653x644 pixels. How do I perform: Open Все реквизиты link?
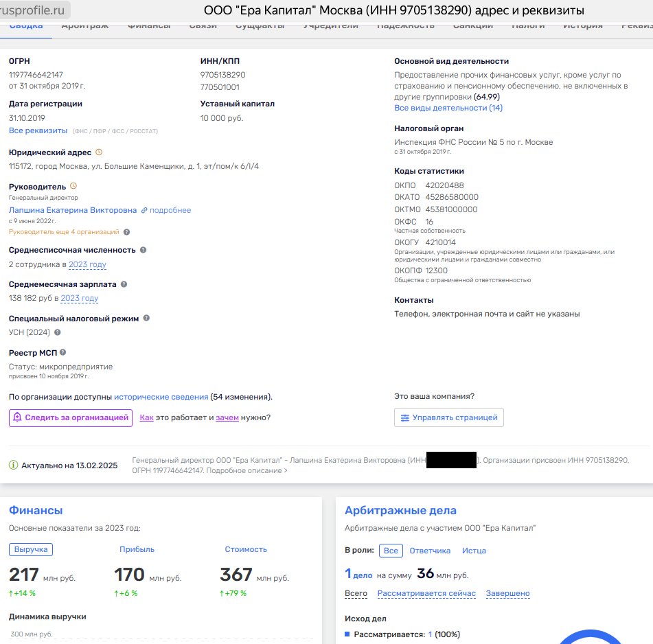click(38, 130)
